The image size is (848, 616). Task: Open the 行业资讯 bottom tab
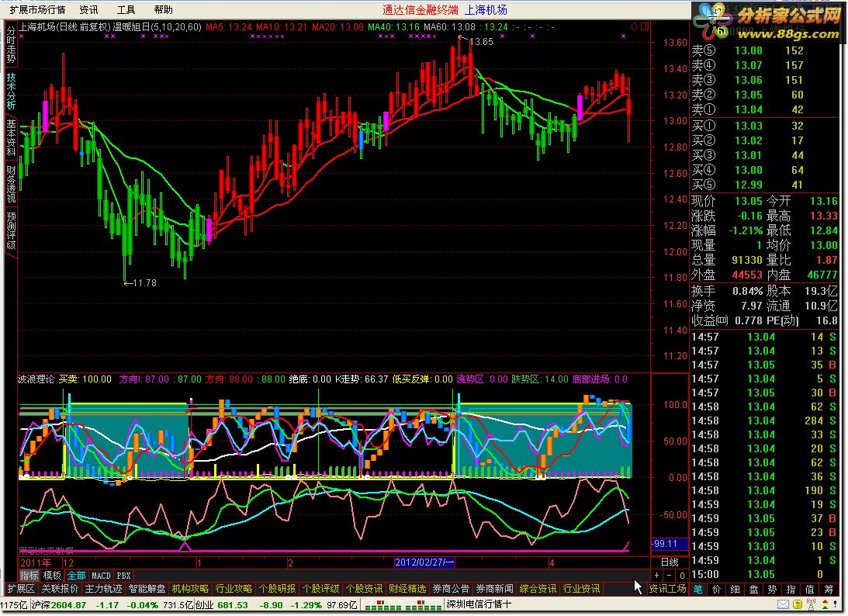tap(581, 588)
